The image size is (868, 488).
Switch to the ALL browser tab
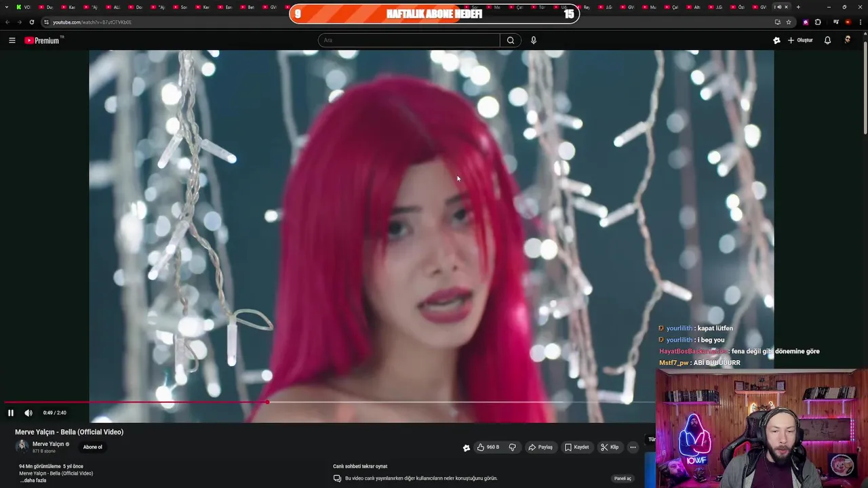113,7
